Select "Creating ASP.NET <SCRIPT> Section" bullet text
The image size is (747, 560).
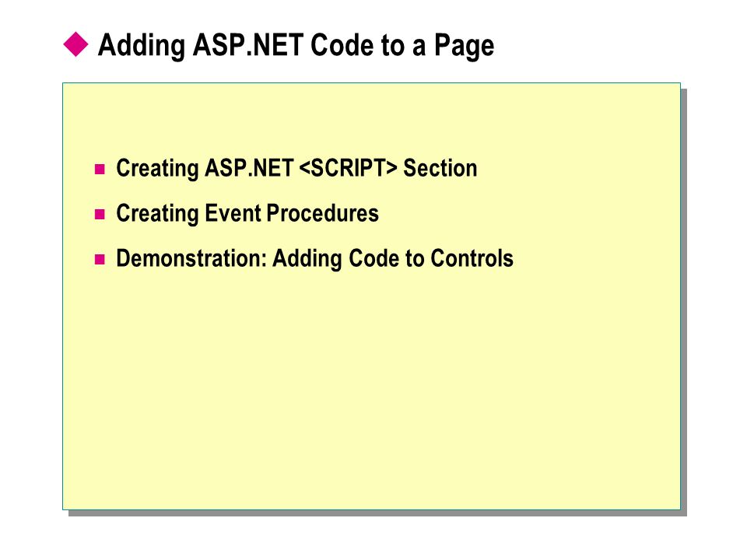coord(296,169)
